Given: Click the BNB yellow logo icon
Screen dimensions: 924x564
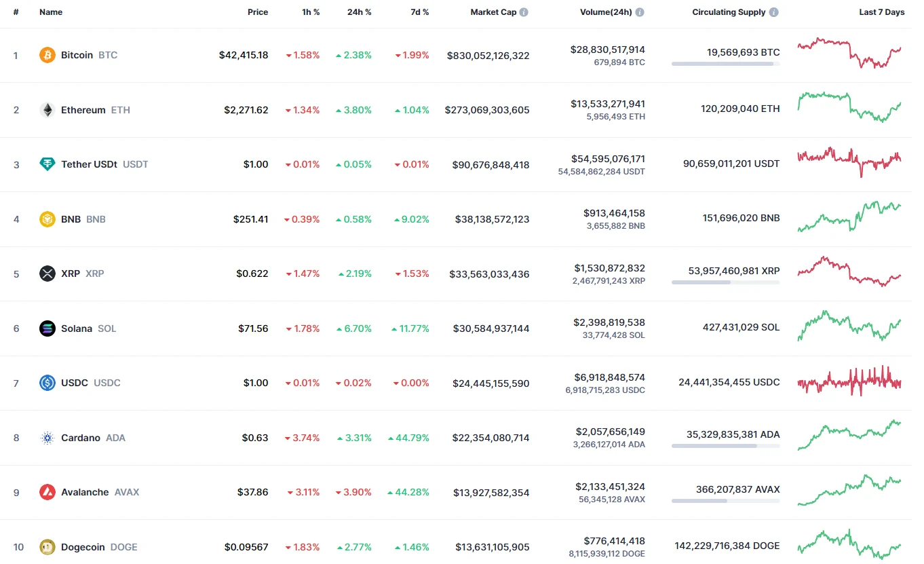Looking at the screenshot, I should pyautogui.click(x=47, y=219).
